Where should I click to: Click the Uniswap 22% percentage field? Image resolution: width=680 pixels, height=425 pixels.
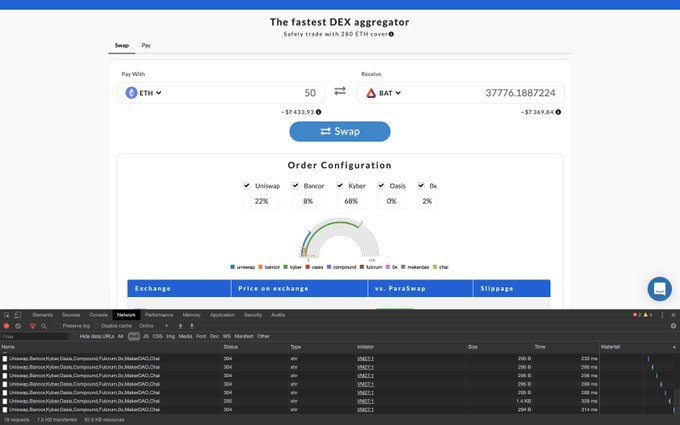262,201
